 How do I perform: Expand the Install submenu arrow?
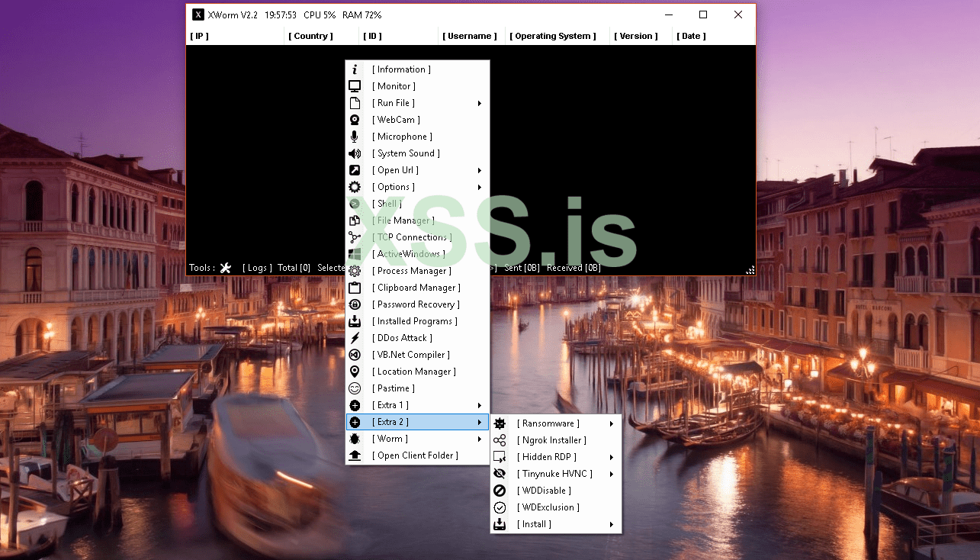[612, 524]
